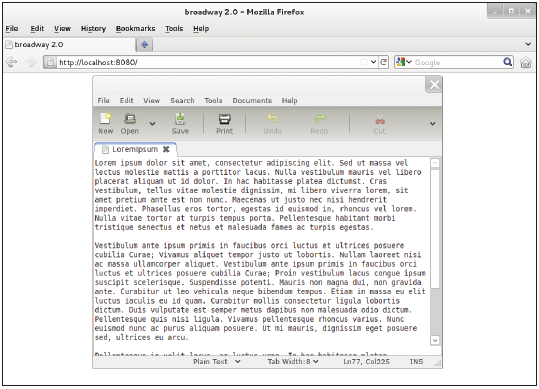Click the Undo arrow icon

coord(272,119)
